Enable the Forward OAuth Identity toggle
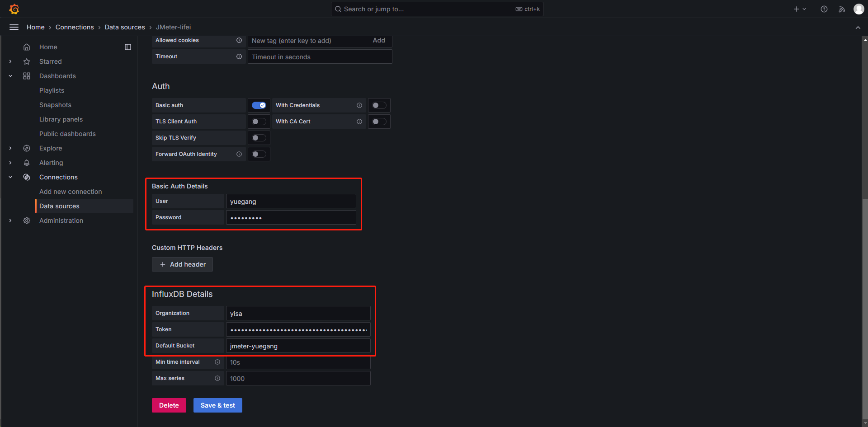This screenshot has height=427, width=868. click(259, 154)
